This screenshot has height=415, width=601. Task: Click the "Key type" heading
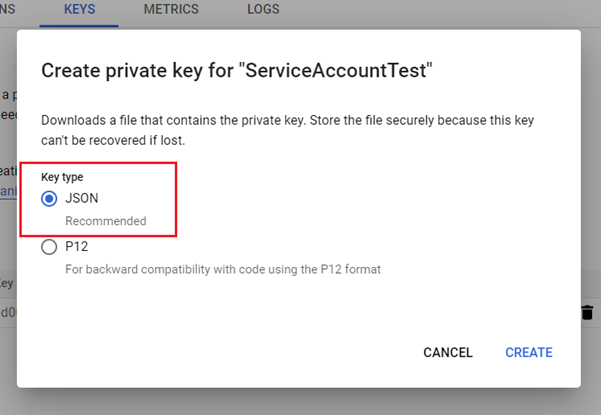pyautogui.click(x=61, y=177)
